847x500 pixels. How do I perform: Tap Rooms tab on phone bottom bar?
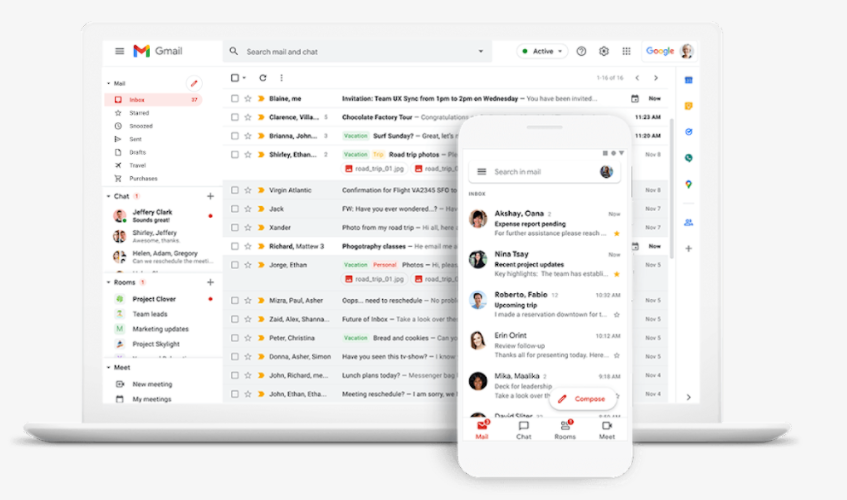tap(565, 430)
